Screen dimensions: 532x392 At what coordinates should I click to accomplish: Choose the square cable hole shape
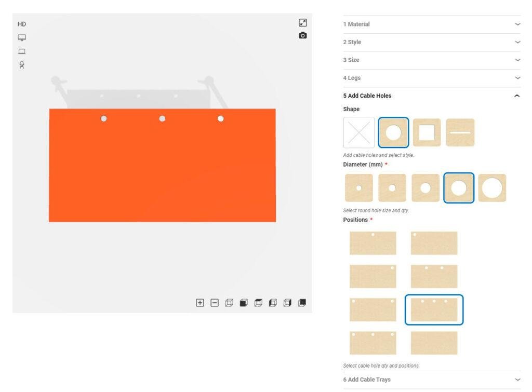tap(427, 132)
